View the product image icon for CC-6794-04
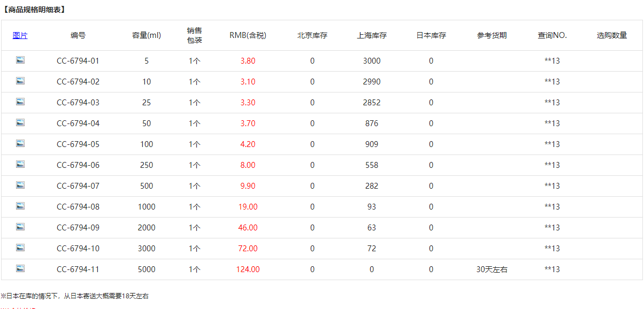644x309 pixels. coord(20,123)
